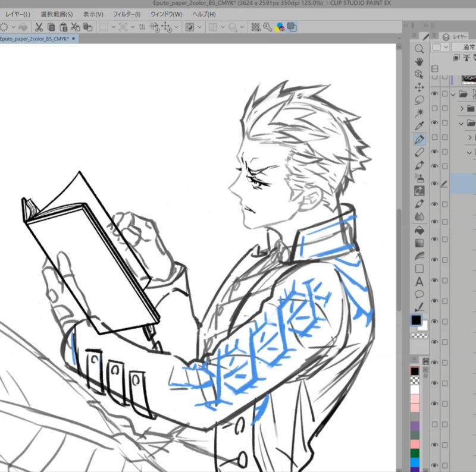Click the checkerboard with eye toolbar icon
The width and height of the screenshot is (476, 472).
[256, 27]
